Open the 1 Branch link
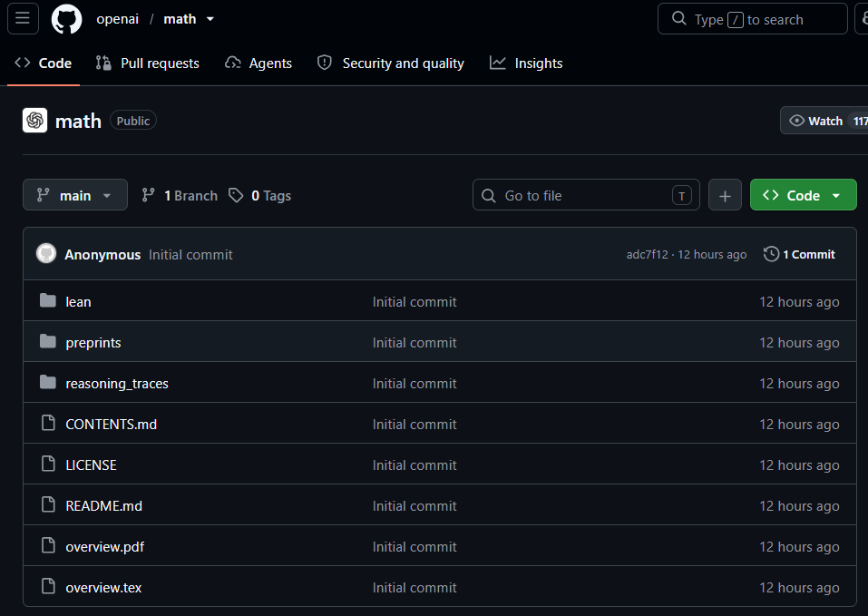868x616 pixels. coord(180,195)
